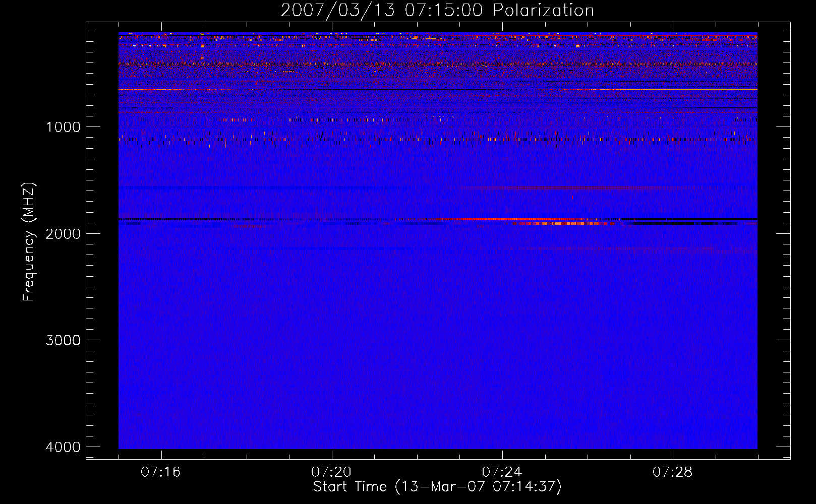Click the '07:24' time tick label
Screen dimensions: 816x504
(502, 472)
